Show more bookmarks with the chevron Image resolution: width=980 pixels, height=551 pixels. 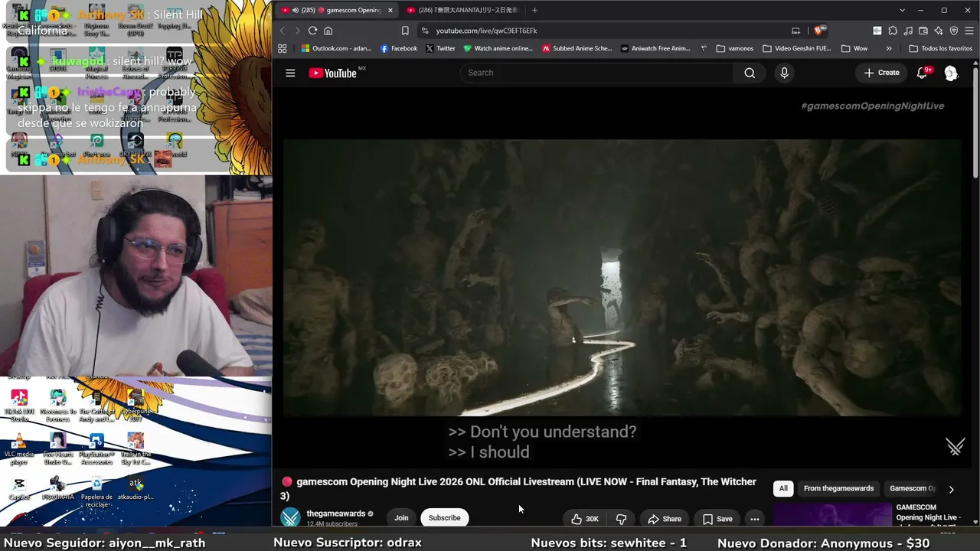tap(889, 48)
